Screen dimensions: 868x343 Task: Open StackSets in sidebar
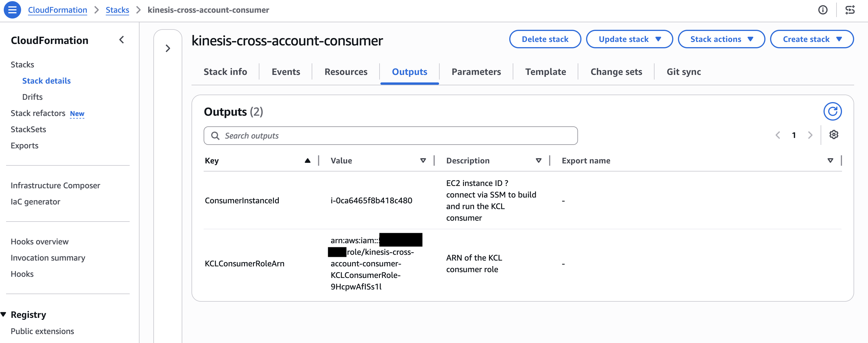tap(28, 129)
